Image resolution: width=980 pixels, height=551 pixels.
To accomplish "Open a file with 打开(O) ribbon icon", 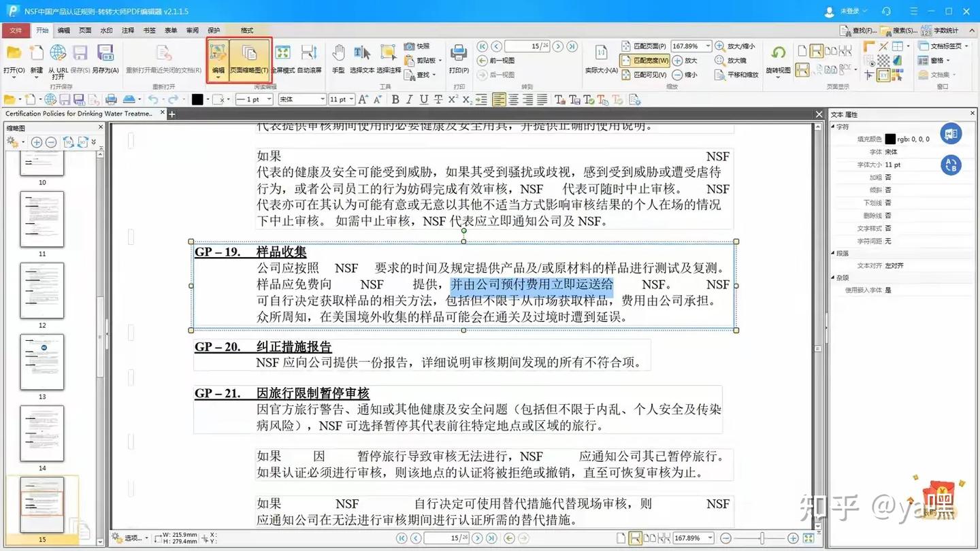I will 14,53.
